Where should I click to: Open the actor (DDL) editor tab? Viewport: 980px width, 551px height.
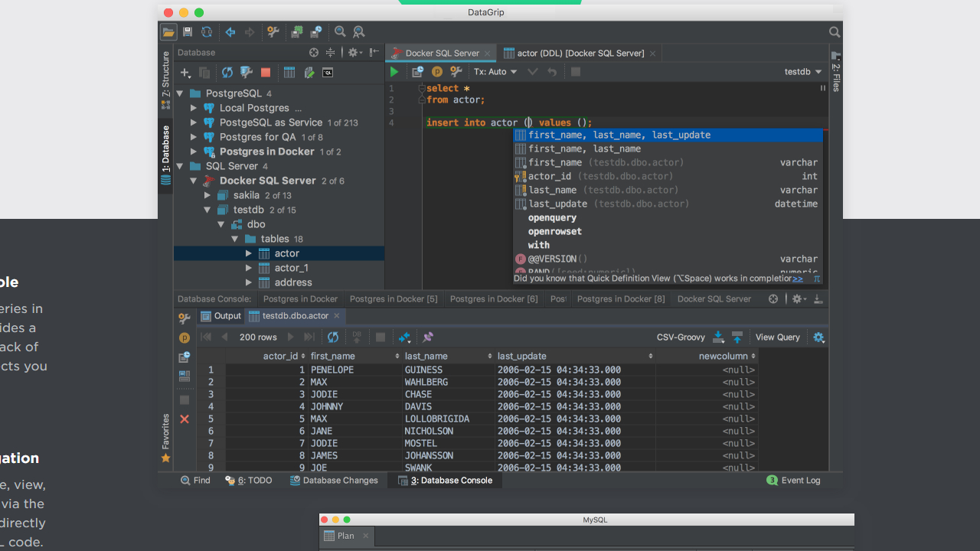tap(578, 53)
